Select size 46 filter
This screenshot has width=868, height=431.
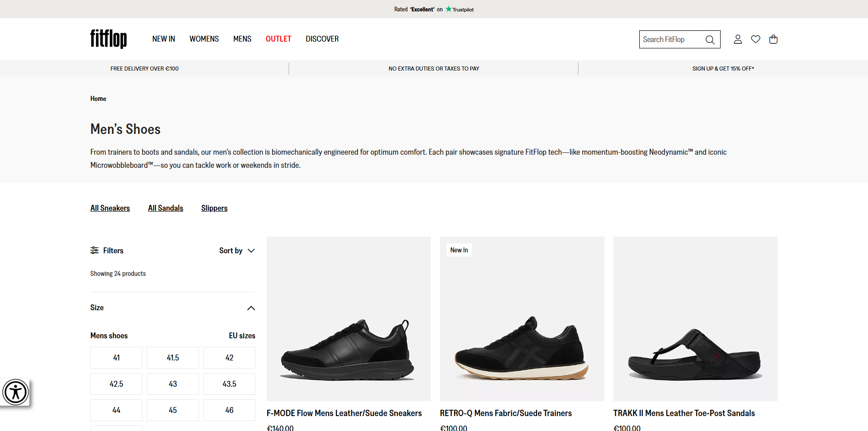pos(229,410)
